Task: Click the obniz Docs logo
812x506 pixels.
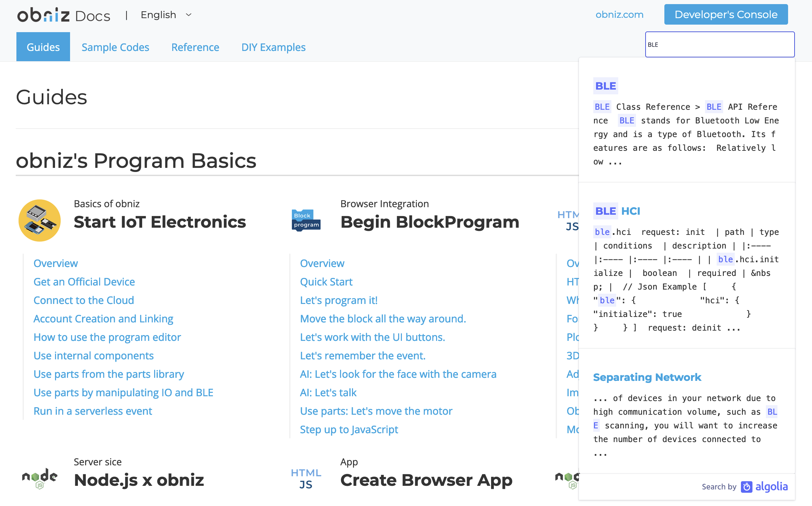Action: tap(64, 15)
